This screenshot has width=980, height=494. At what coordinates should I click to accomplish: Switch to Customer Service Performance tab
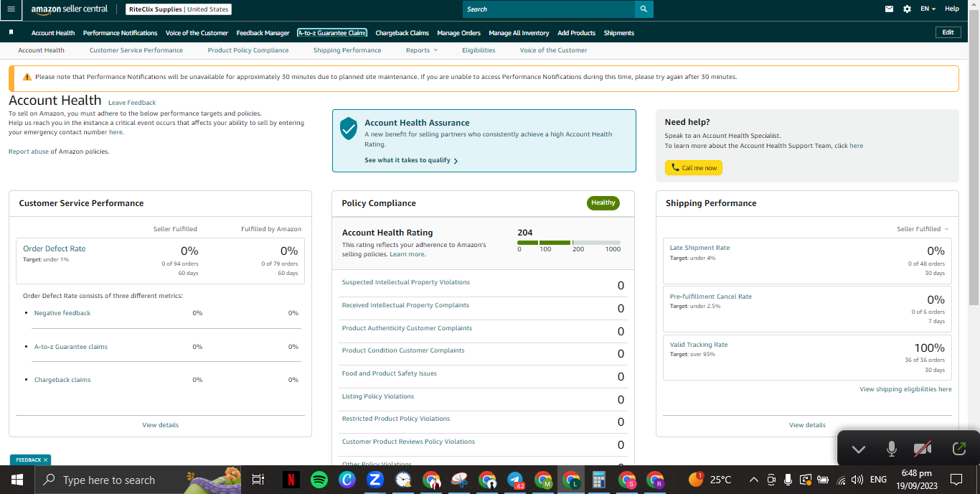[x=136, y=50]
